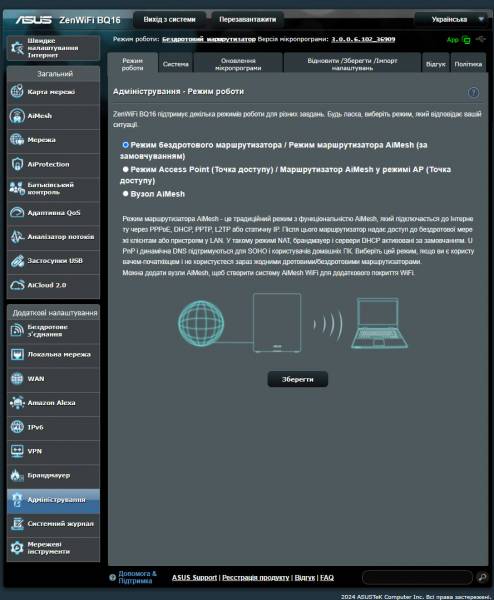Switch to Відгук tab

(435, 64)
